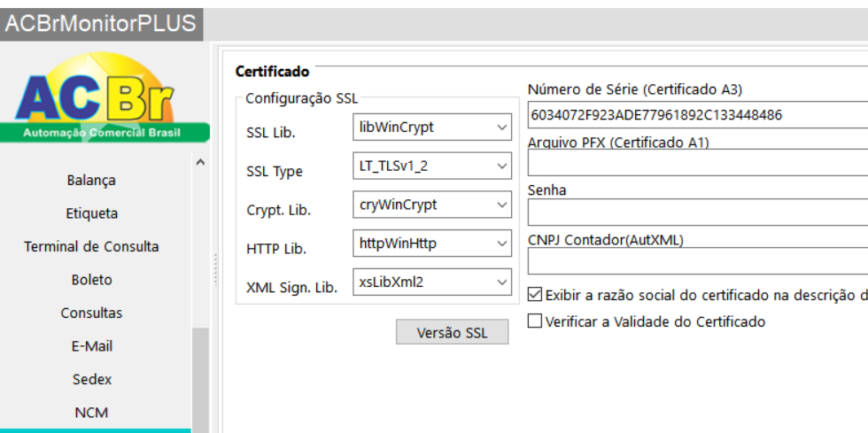Image resolution: width=868 pixels, height=433 pixels.
Task: Uncheck Exibir a razão social do certificado
Action: [535, 295]
